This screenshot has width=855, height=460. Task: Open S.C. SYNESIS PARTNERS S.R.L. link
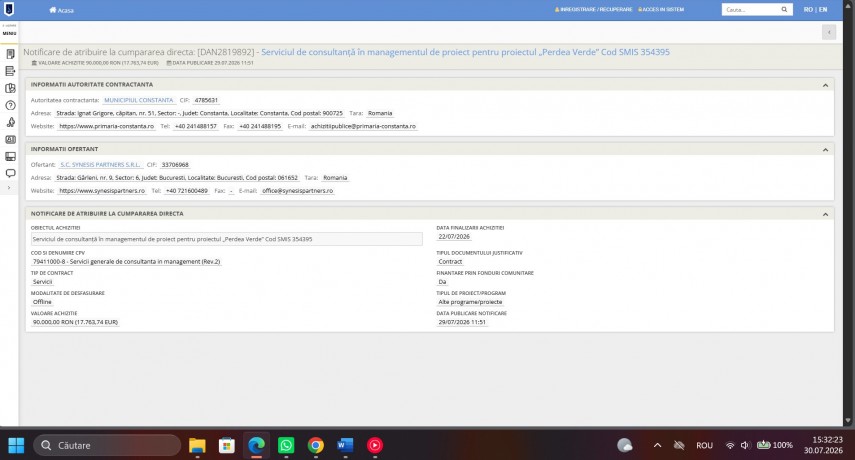pos(100,165)
